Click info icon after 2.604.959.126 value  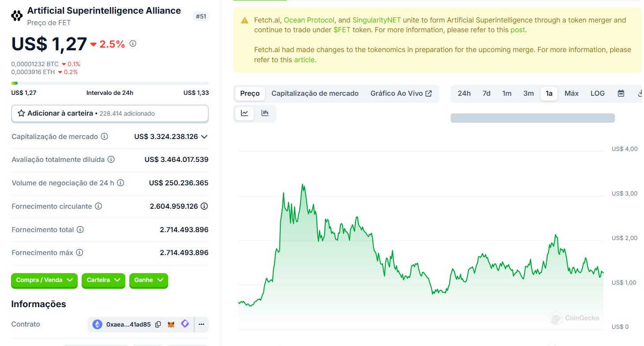(204, 206)
